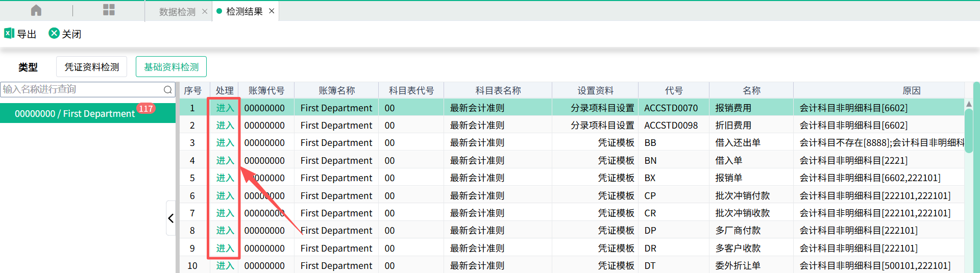Click the name search input field
This screenshot has width=980, height=273.
click(82, 90)
